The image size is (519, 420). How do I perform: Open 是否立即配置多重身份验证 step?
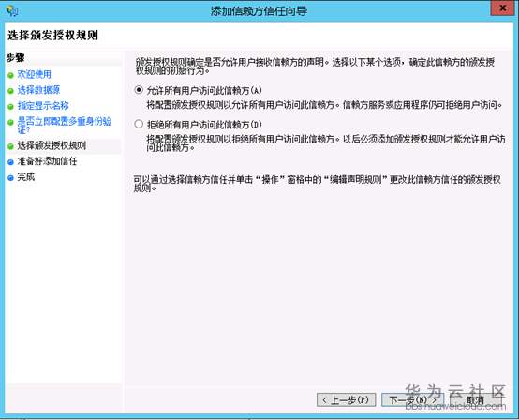pos(65,126)
